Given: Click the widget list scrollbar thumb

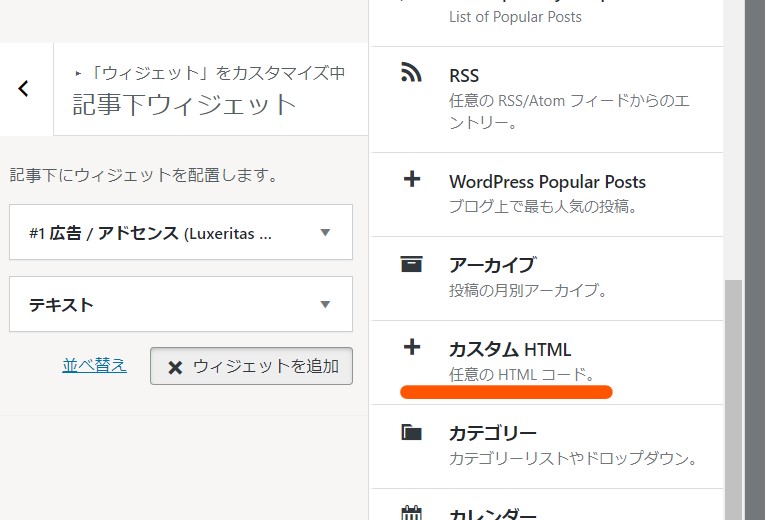Looking at the screenshot, I should (x=733, y=400).
